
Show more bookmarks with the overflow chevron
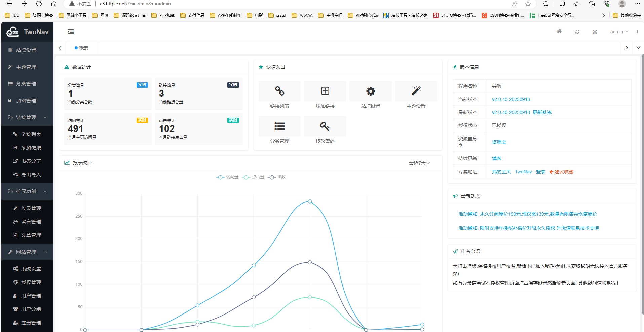pyautogui.click(x=603, y=15)
